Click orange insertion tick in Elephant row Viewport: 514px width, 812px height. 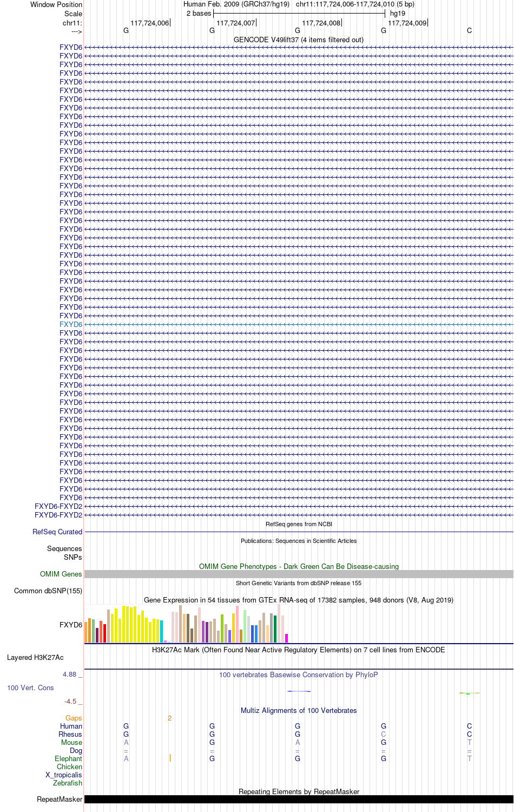[x=170, y=758]
